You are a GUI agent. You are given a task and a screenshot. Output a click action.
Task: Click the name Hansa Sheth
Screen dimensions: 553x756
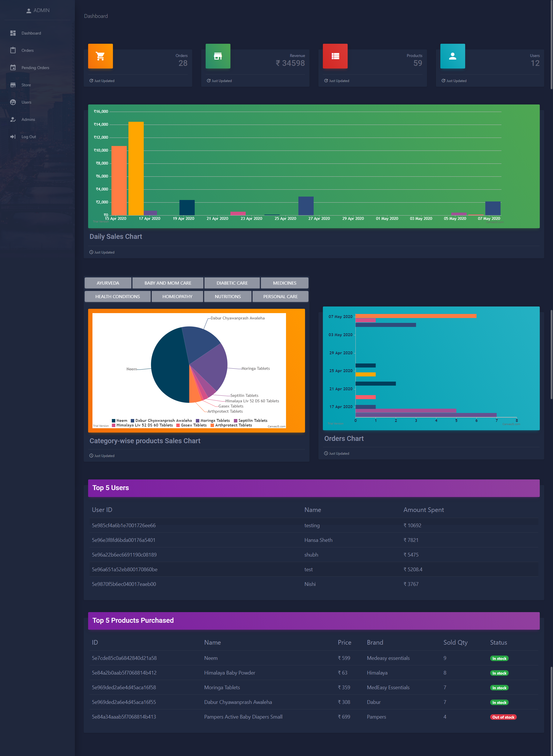318,540
